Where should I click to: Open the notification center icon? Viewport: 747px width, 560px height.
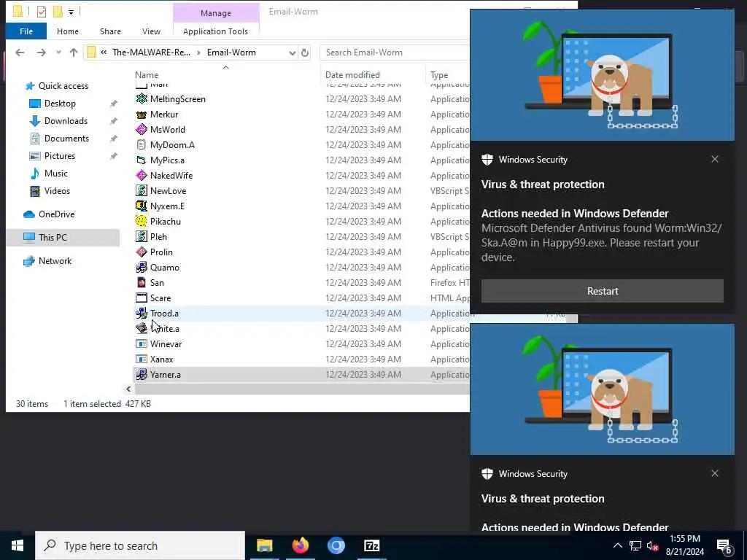[x=724, y=546]
